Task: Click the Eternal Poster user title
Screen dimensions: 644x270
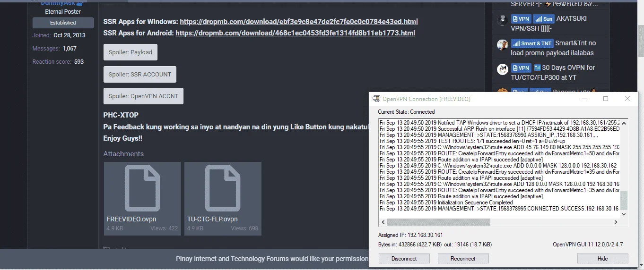Action: [x=63, y=11]
